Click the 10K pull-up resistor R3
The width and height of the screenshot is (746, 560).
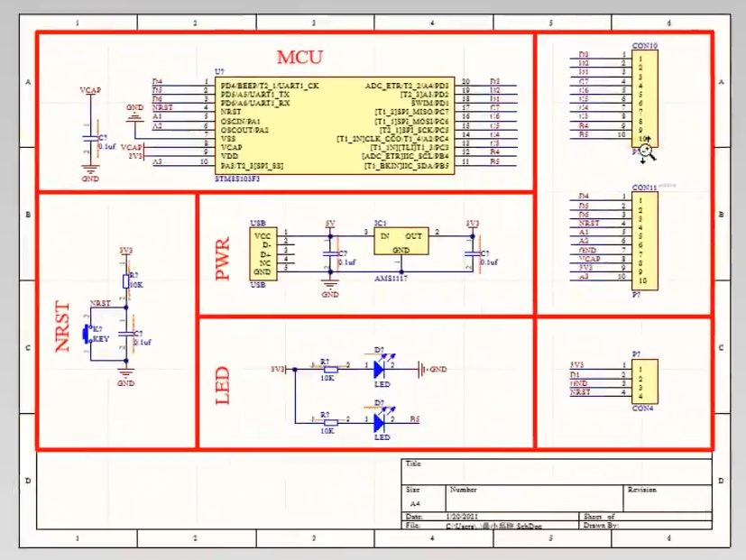pyautogui.click(x=124, y=282)
